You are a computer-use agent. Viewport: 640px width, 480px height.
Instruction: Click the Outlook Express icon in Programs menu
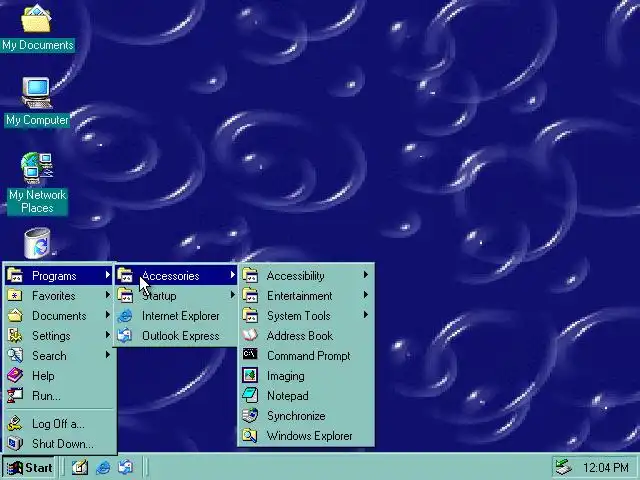[125, 336]
